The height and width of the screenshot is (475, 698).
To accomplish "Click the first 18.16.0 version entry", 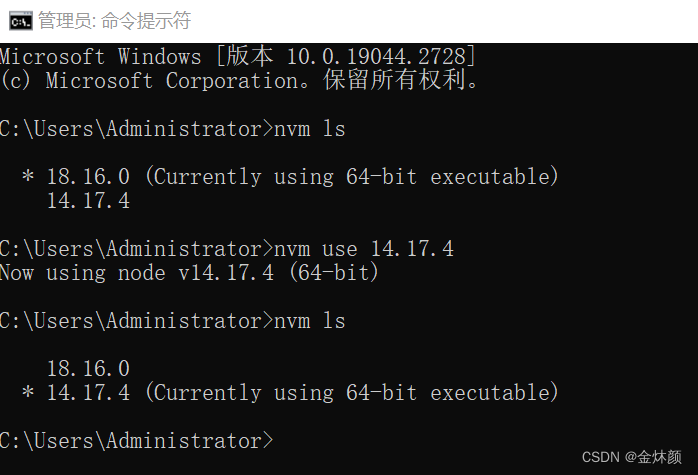I will [88, 177].
